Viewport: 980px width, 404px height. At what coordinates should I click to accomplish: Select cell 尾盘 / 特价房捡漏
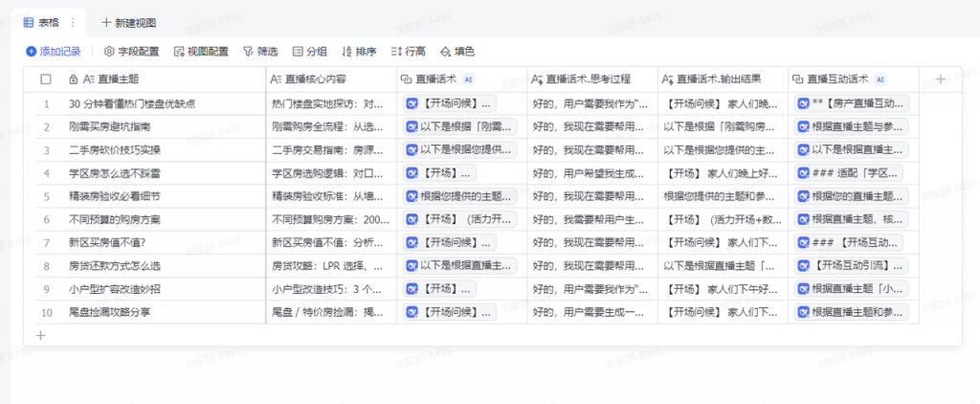[x=331, y=312]
